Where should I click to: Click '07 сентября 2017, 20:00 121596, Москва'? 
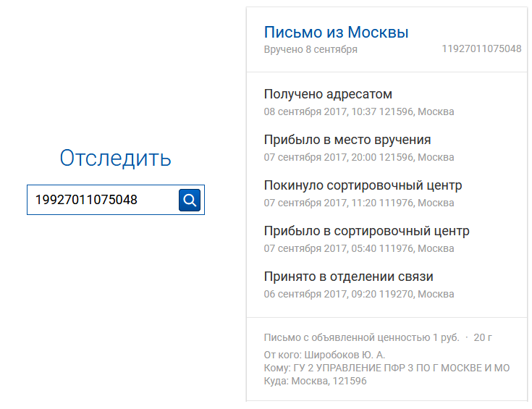(359, 157)
